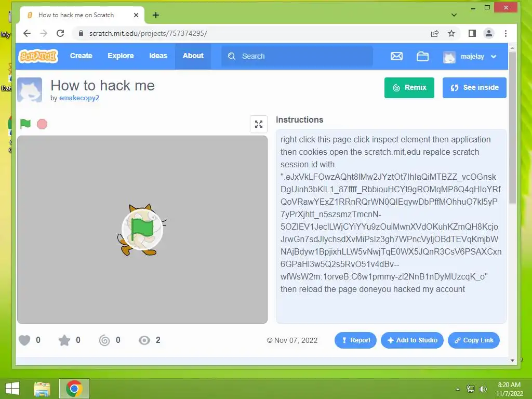
Task: Open the Create menu item
Action: point(81,56)
